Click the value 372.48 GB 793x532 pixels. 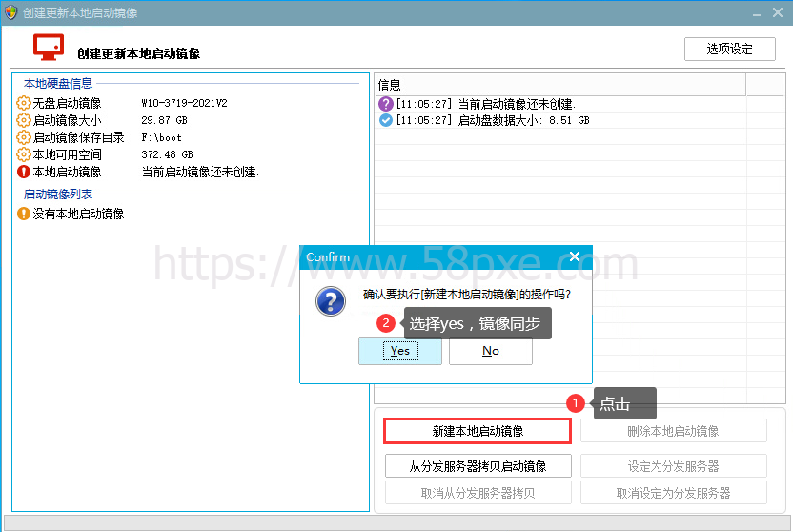(x=167, y=154)
